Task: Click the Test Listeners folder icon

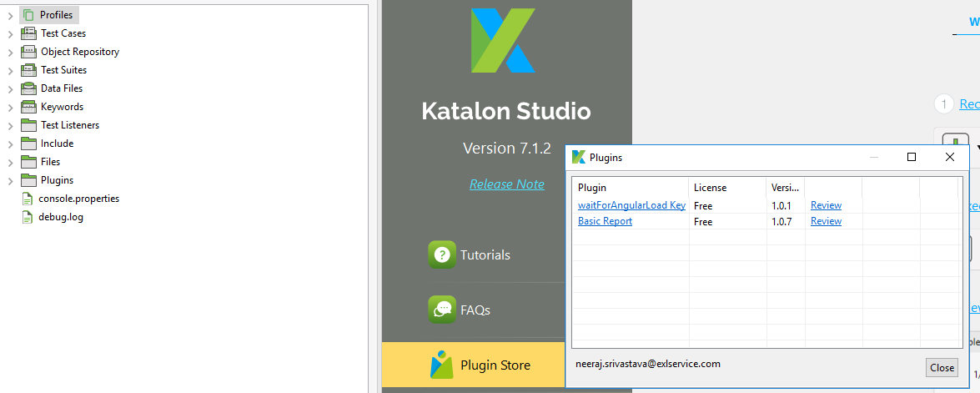Action: pyautogui.click(x=28, y=125)
